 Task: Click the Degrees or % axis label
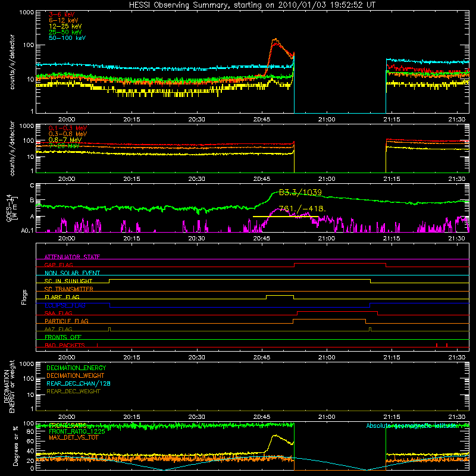pyautogui.click(x=15, y=446)
